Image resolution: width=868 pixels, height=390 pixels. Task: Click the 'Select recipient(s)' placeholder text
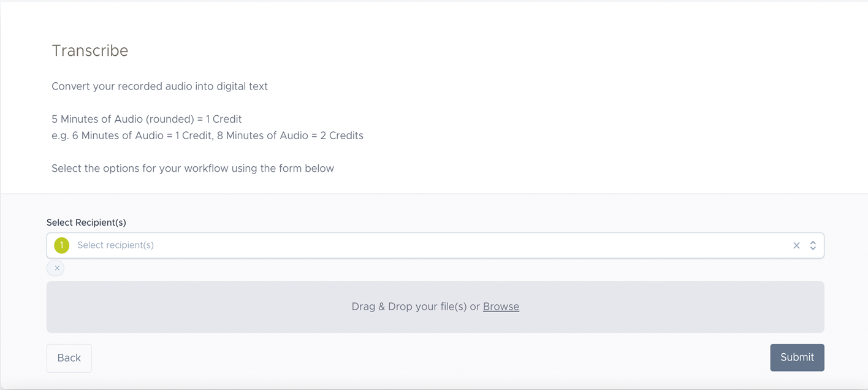[x=115, y=245]
